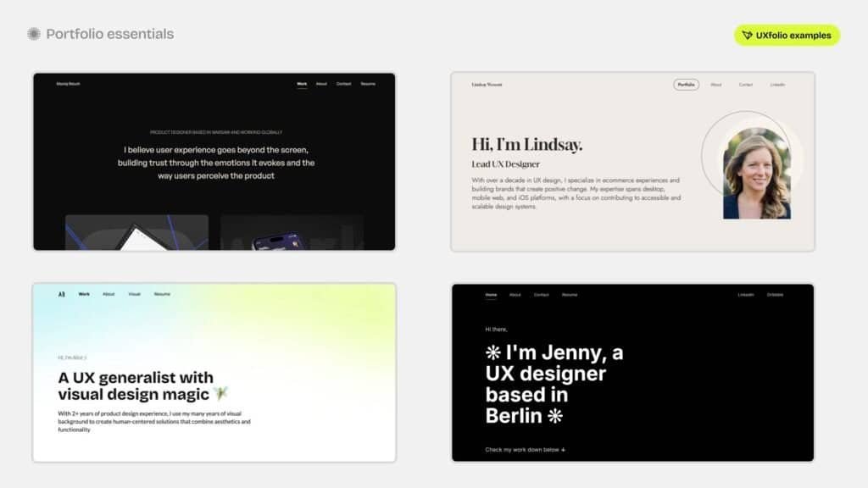Open the LinkedIn link in Jenny's portfolio
The height and width of the screenshot is (488, 868).
tap(746, 295)
